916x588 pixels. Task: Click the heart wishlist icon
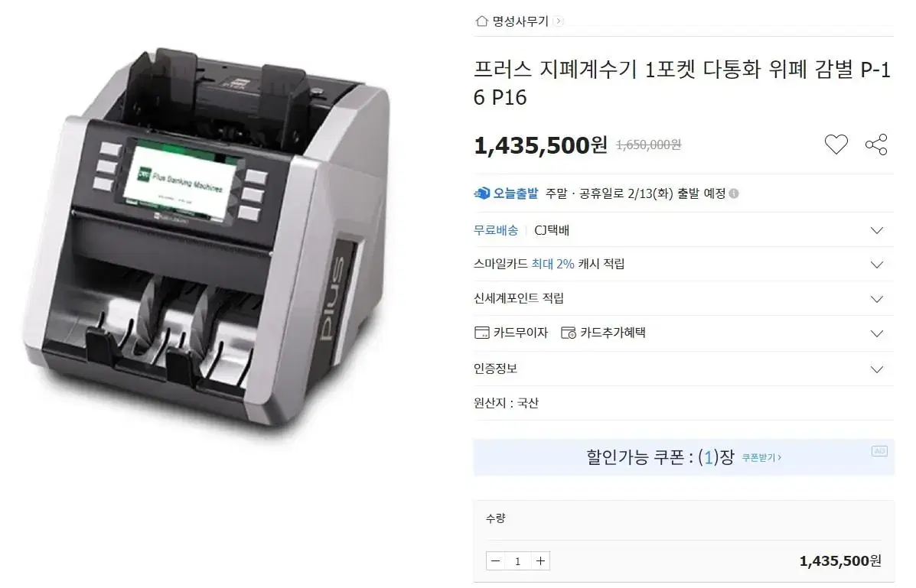(836, 145)
